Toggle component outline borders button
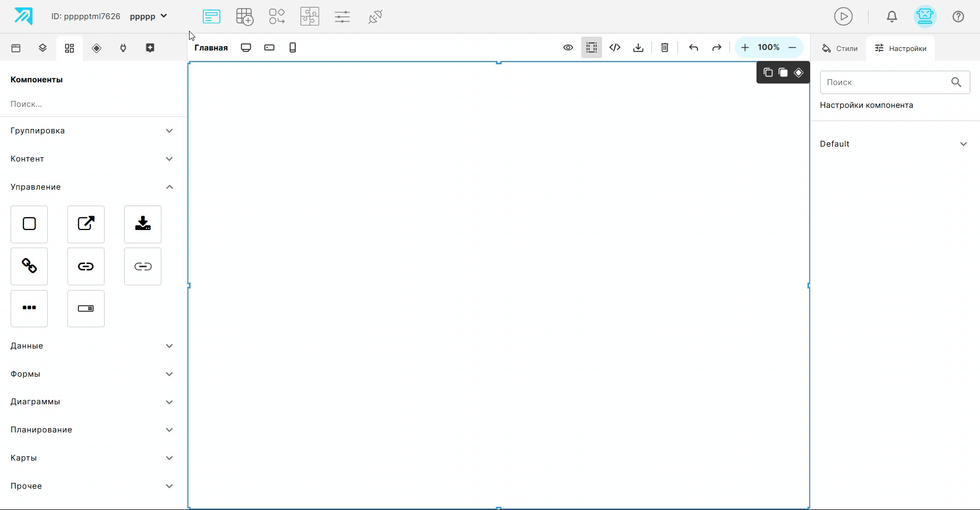Screen dimensions: 980x510 coord(591,48)
